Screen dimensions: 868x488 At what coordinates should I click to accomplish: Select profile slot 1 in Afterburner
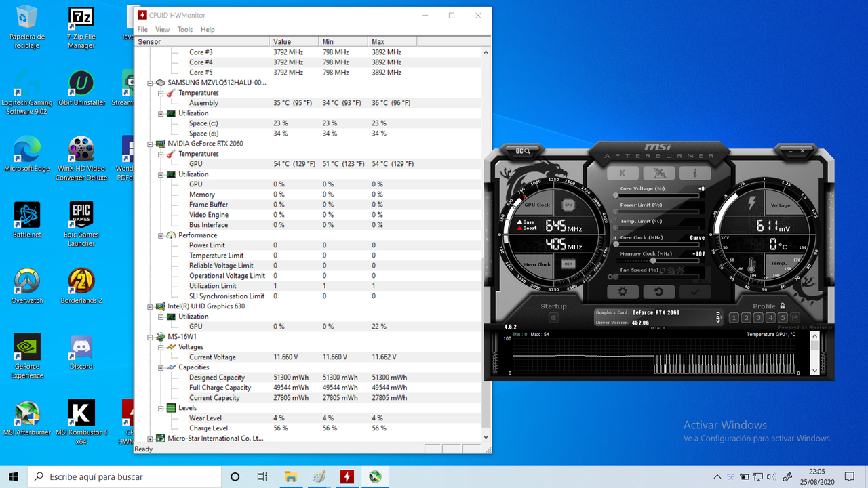point(734,318)
